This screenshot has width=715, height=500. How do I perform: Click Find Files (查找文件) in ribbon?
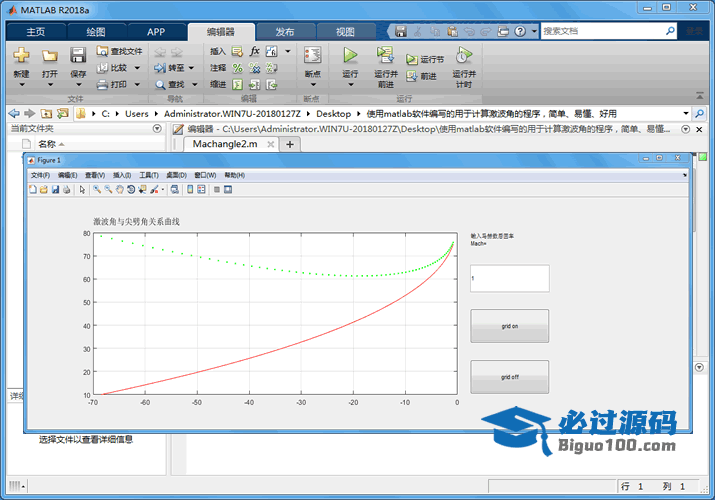pos(119,51)
